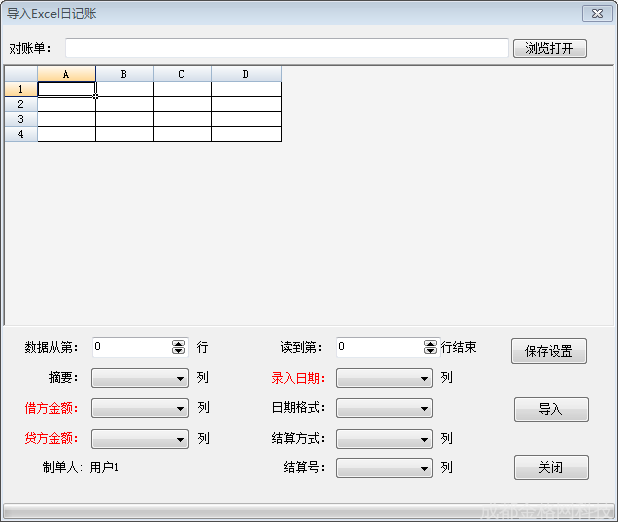This screenshot has width=618, height=522.
Task: Open the 结算号 column dropdown
Action: point(384,467)
